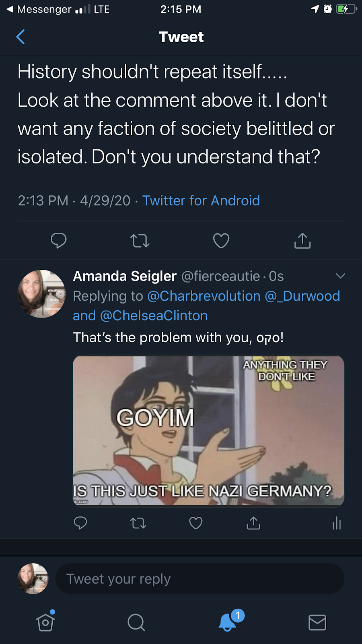Viewport: 362px width, 644px height.
Task: Retweet the main tweet
Action: click(140, 241)
